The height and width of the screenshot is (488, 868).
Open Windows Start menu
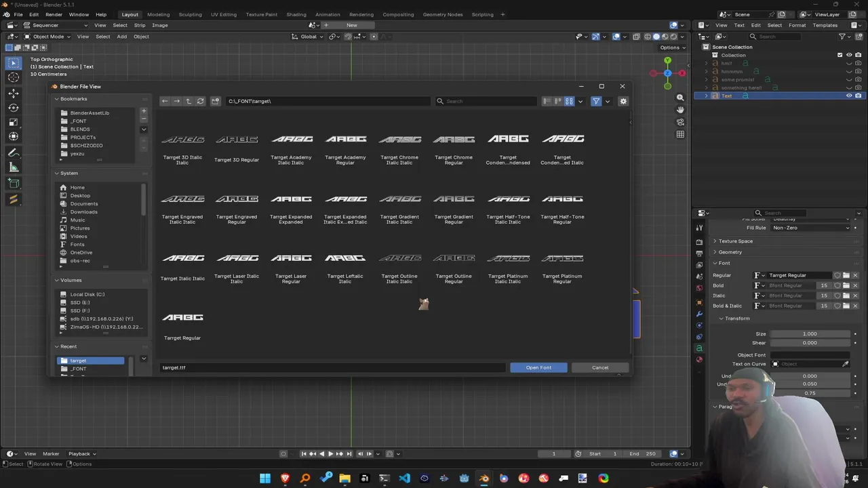265,479
